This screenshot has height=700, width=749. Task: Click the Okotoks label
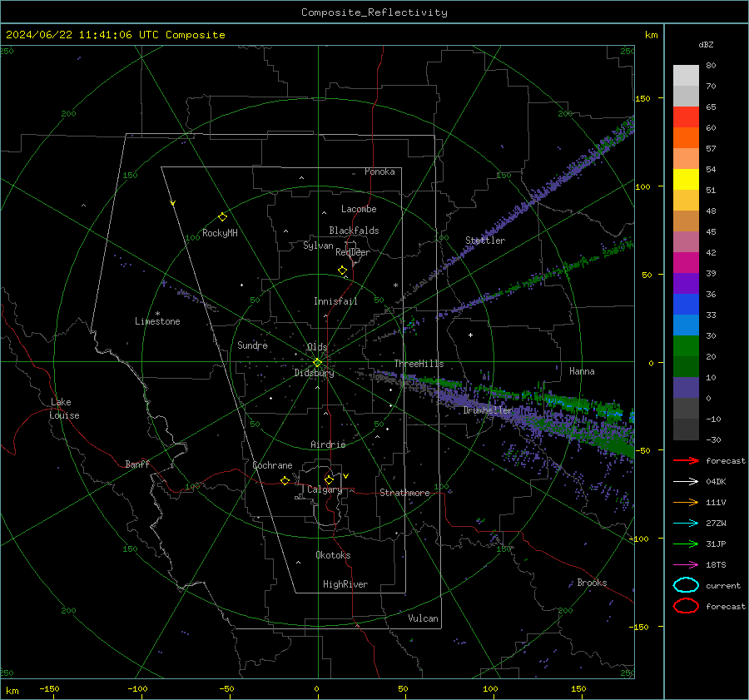pyautogui.click(x=333, y=555)
